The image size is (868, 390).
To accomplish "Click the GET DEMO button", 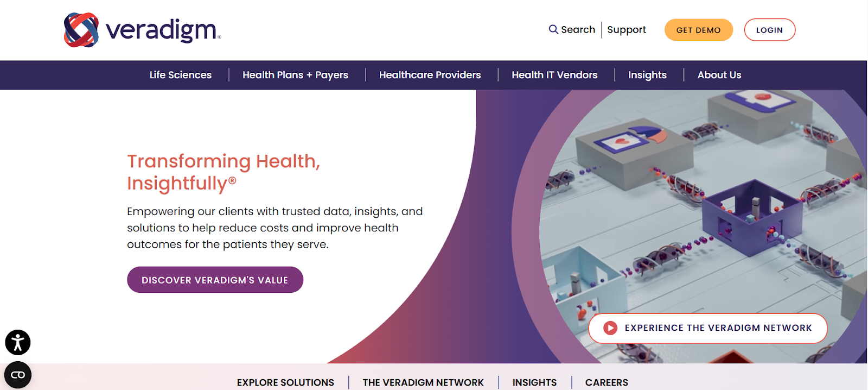I will pos(699,30).
